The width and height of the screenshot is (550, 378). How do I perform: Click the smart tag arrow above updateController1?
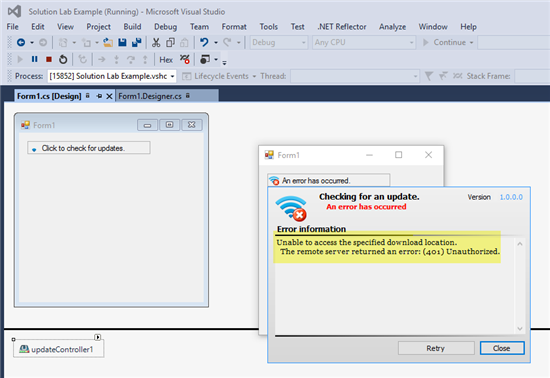tap(98, 337)
